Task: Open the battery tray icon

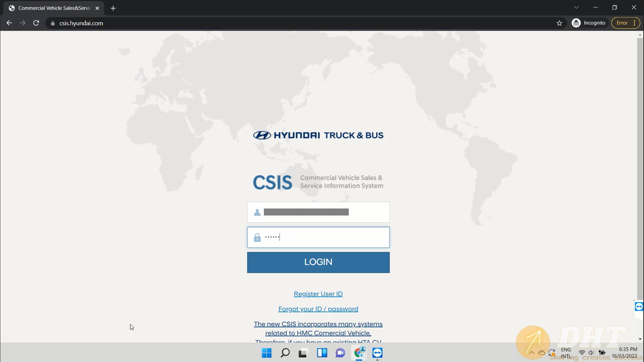Action: click(x=602, y=353)
